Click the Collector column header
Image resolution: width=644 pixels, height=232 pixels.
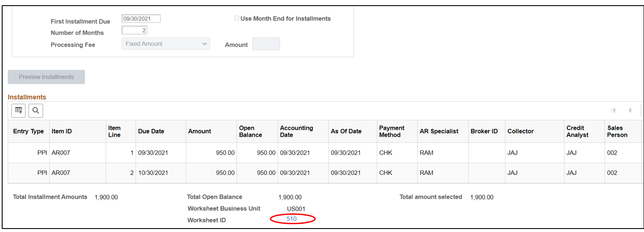click(x=520, y=131)
